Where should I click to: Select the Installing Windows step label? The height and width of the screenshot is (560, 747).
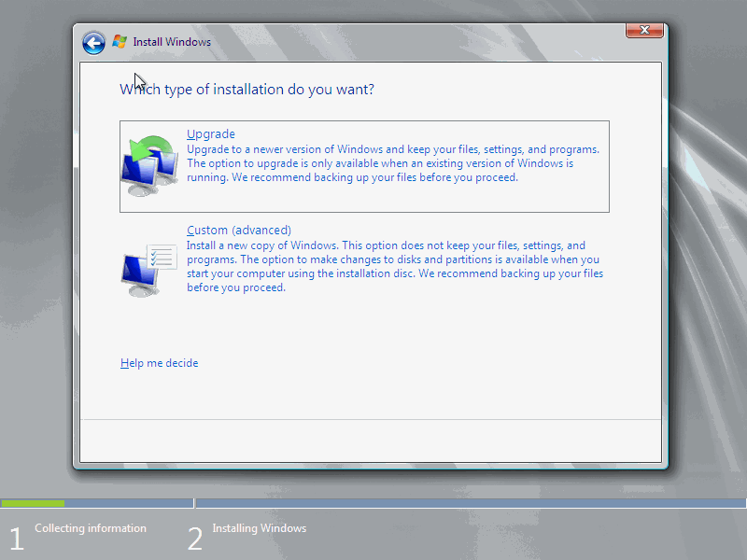tap(260, 528)
